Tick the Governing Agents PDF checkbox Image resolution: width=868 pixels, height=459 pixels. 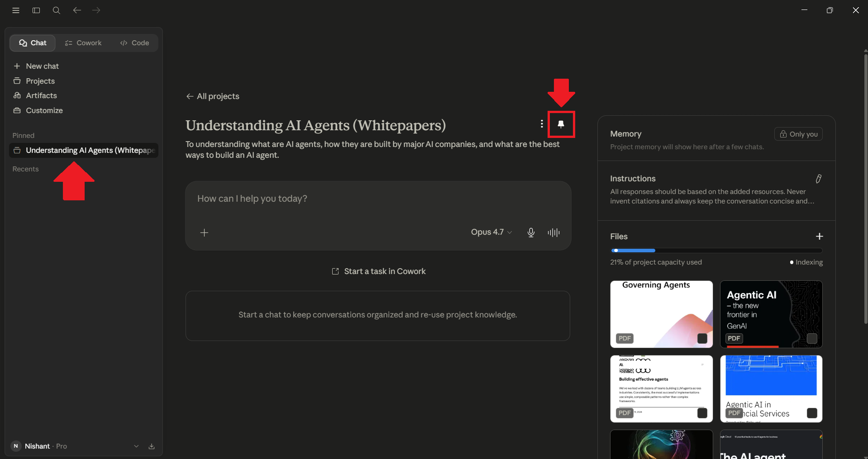(702, 338)
